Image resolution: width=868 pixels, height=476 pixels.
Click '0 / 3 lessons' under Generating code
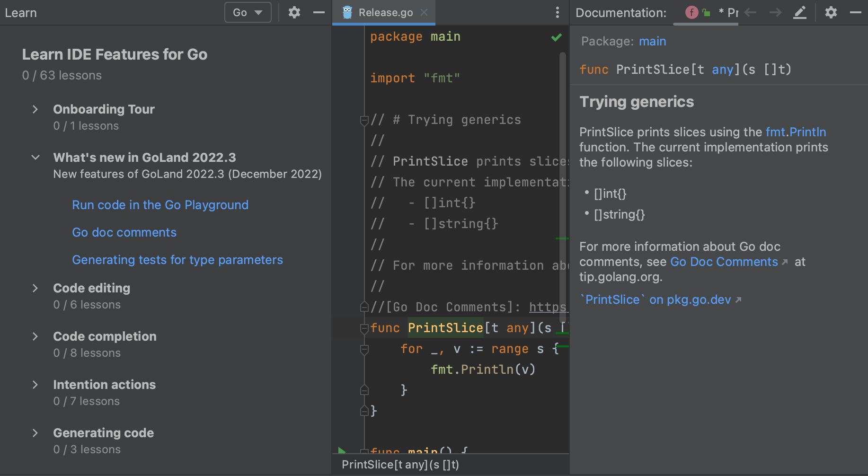tap(87, 450)
